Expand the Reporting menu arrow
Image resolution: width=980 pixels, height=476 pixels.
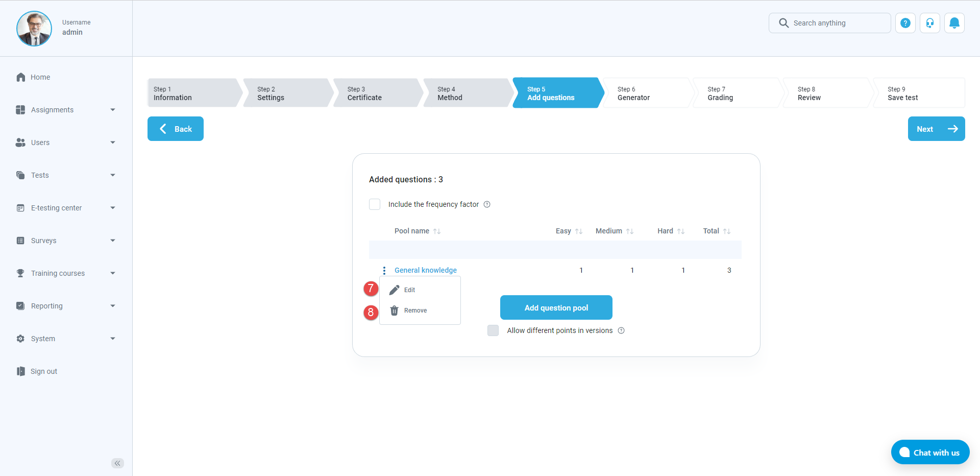[x=113, y=306]
